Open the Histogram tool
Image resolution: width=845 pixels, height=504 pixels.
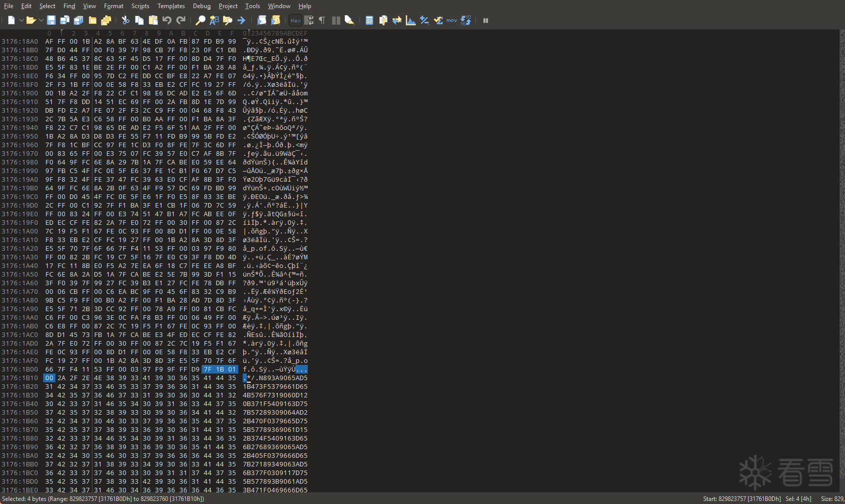(x=411, y=20)
